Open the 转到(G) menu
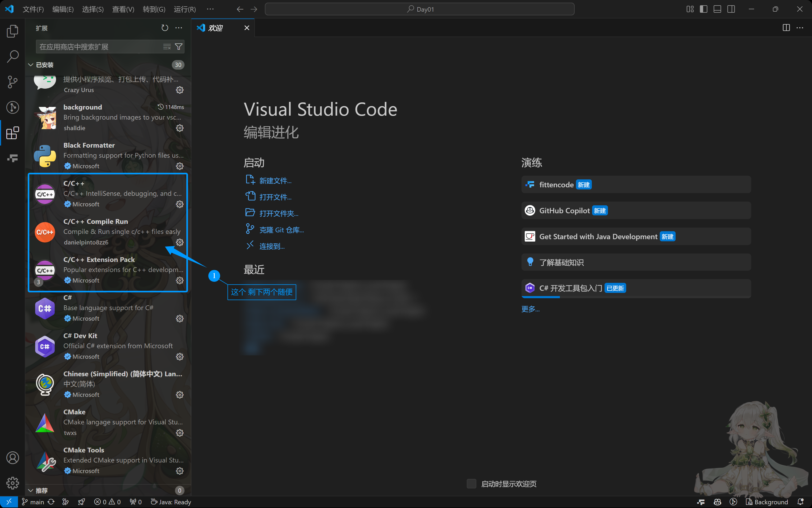Image resolution: width=812 pixels, height=508 pixels. point(154,9)
